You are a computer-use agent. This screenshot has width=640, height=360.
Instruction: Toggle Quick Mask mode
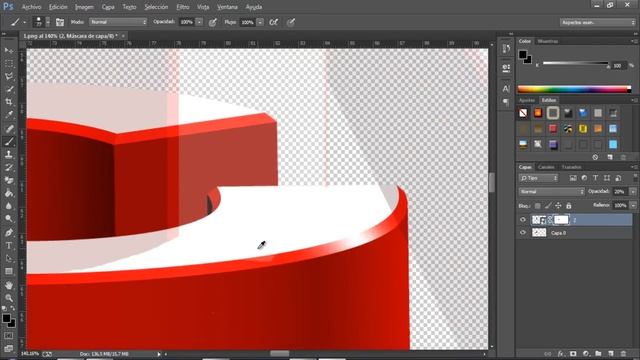point(9,336)
